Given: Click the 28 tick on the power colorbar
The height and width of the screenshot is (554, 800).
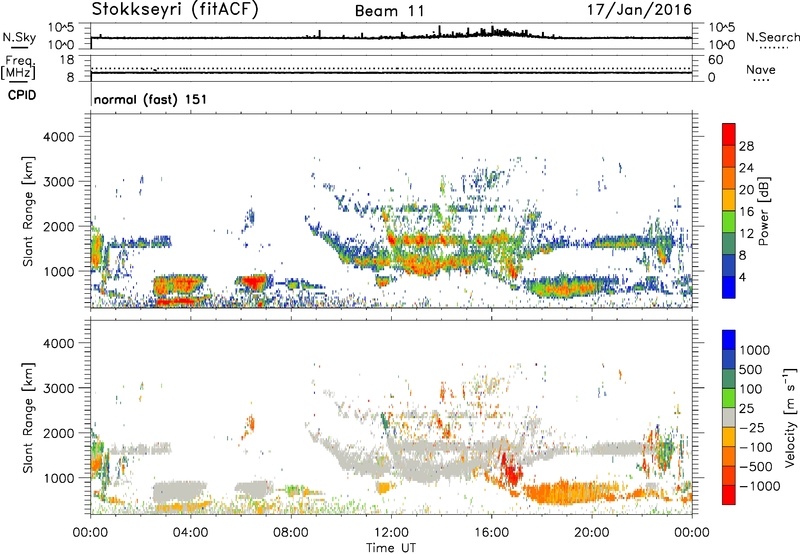Looking at the screenshot, I should [746, 146].
